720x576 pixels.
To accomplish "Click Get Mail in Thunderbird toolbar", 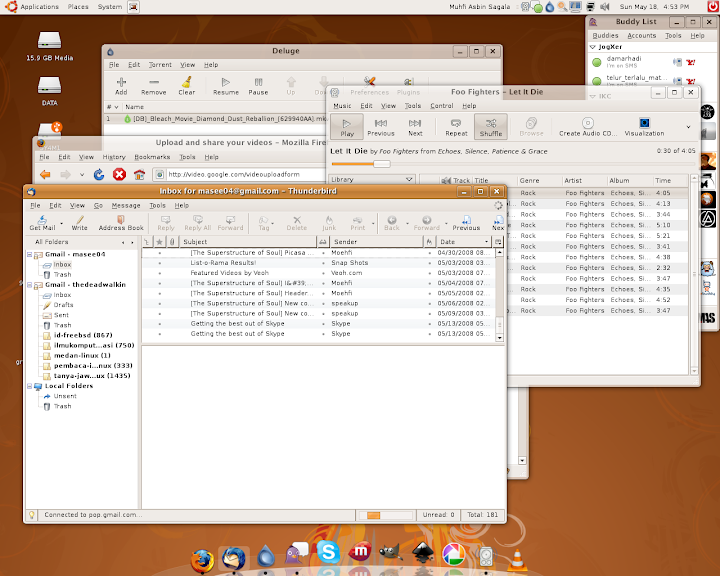I will (x=42, y=223).
